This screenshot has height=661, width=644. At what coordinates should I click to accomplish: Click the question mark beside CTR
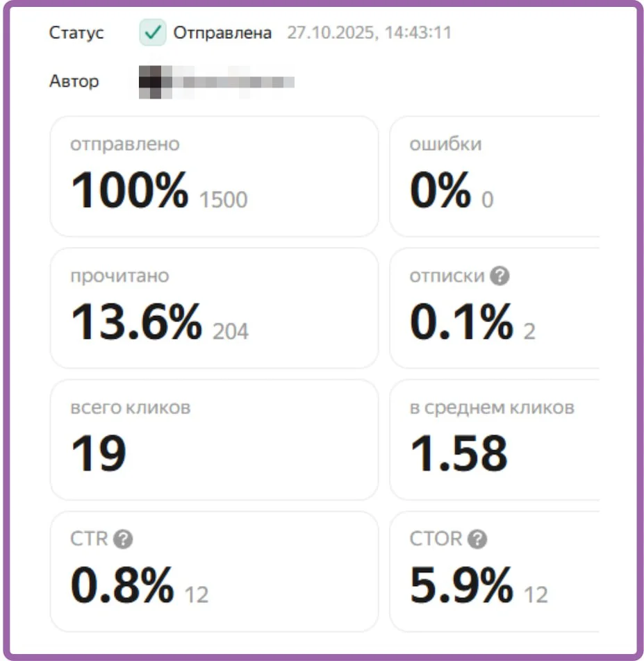coord(123,539)
